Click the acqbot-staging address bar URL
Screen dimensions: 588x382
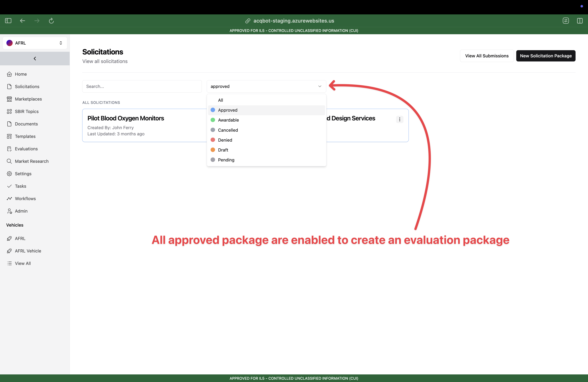[x=293, y=21]
